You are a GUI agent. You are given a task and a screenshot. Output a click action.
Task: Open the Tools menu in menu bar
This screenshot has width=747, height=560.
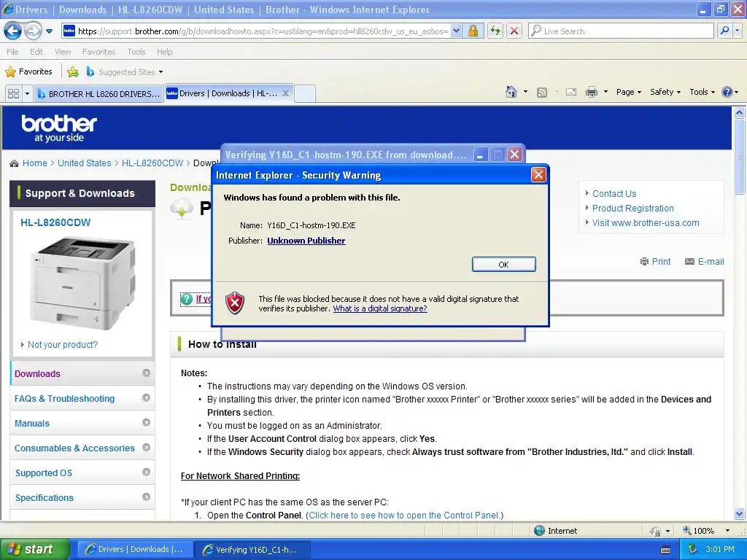click(x=136, y=52)
